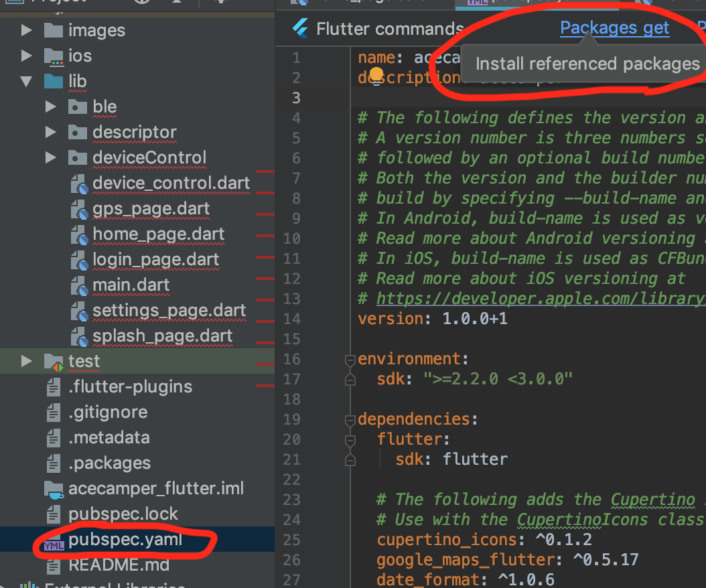Image resolution: width=706 pixels, height=588 pixels.
Task: Open home_page.dart file
Action: click(x=159, y=234)
